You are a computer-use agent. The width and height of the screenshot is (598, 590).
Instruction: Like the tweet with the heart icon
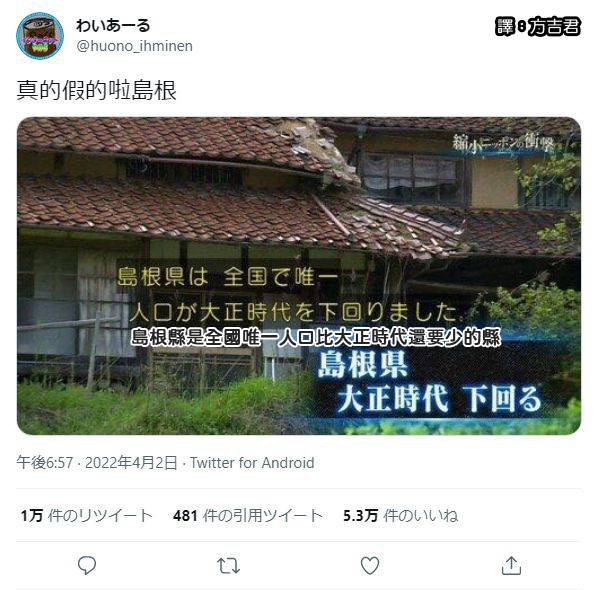[370, 565]
